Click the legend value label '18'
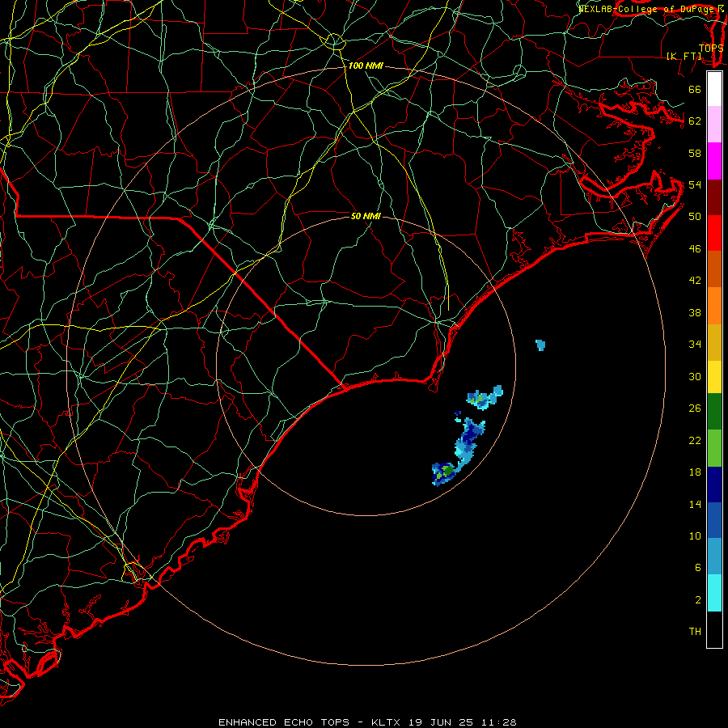The image size is (728, 728). click(x=695, y=472)
